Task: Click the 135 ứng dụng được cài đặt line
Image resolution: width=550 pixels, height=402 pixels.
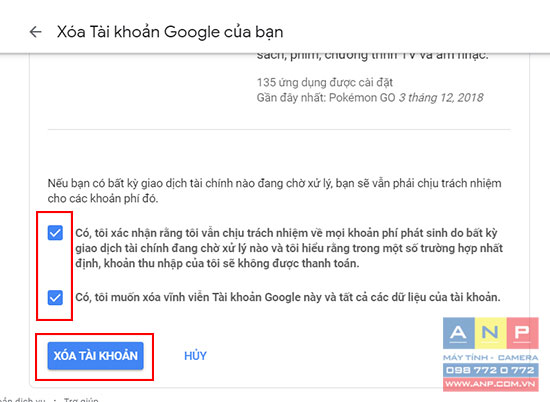Action: [324, 82]
